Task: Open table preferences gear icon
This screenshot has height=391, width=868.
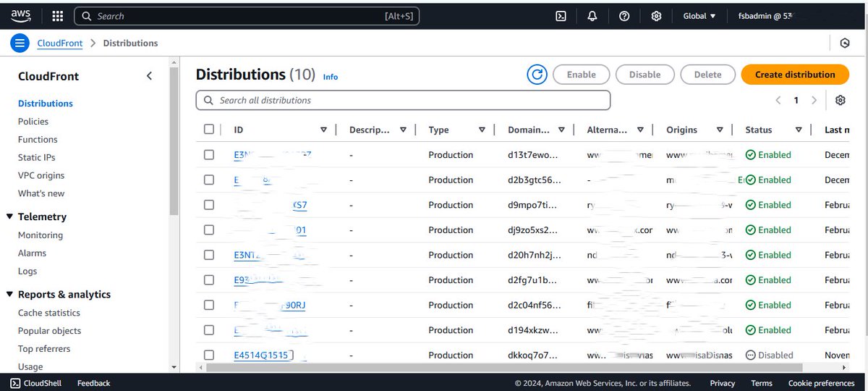Action: coord(840,100)
